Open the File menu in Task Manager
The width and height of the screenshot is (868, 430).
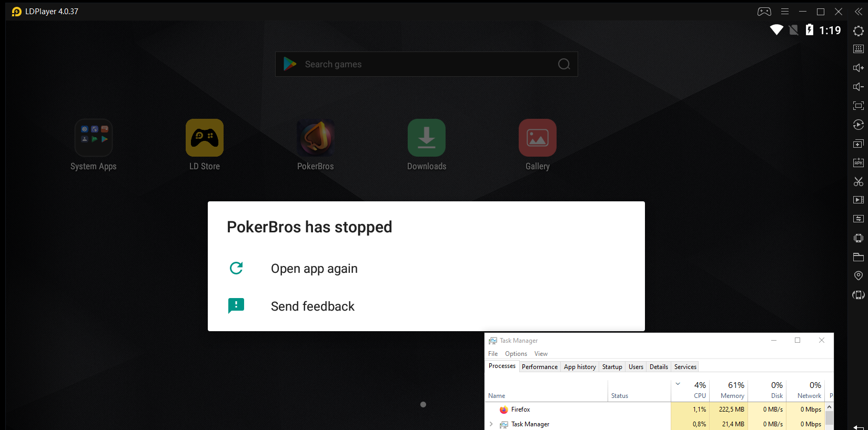point(493,354)
